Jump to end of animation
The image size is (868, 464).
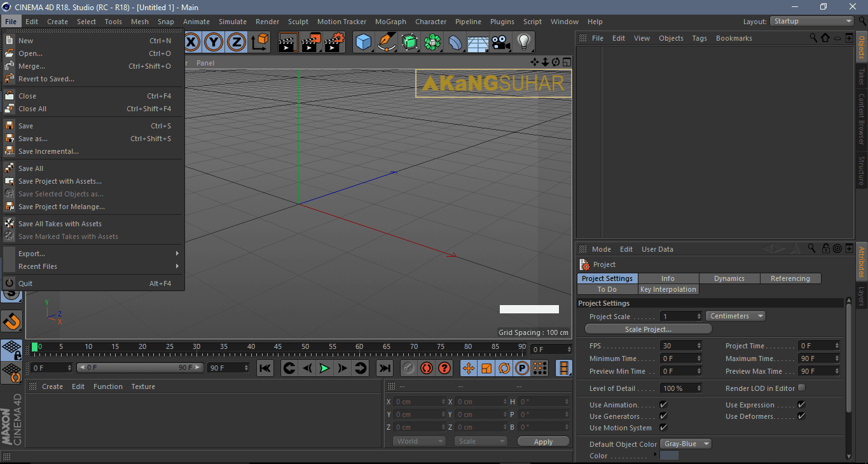coord(384,368)
